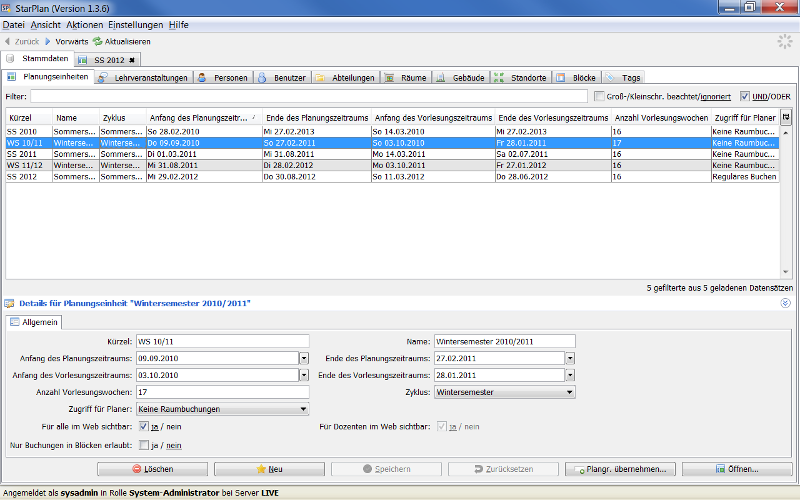Close the SS 2012 tab
The width and height of the screenshot is (800, 500).
pyautogui.click(x=132, y=60)
